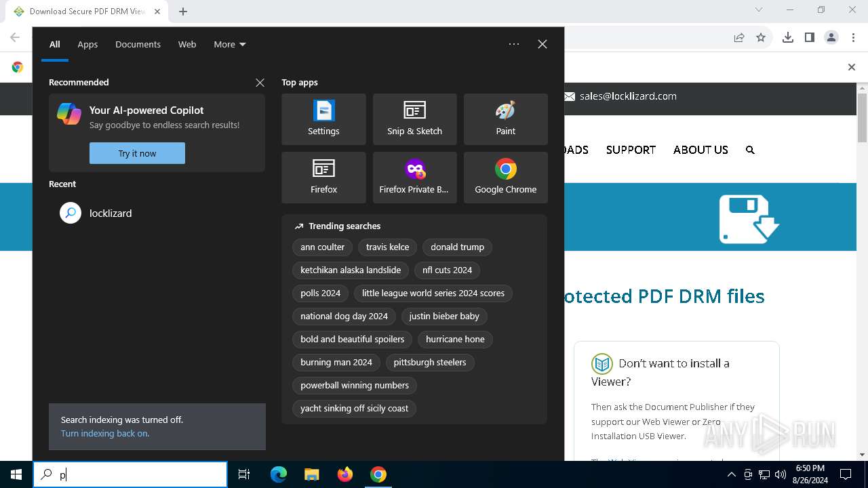Switch to Apps search tab
Viewport: 868px width, 488px height.
coord(87,44)
